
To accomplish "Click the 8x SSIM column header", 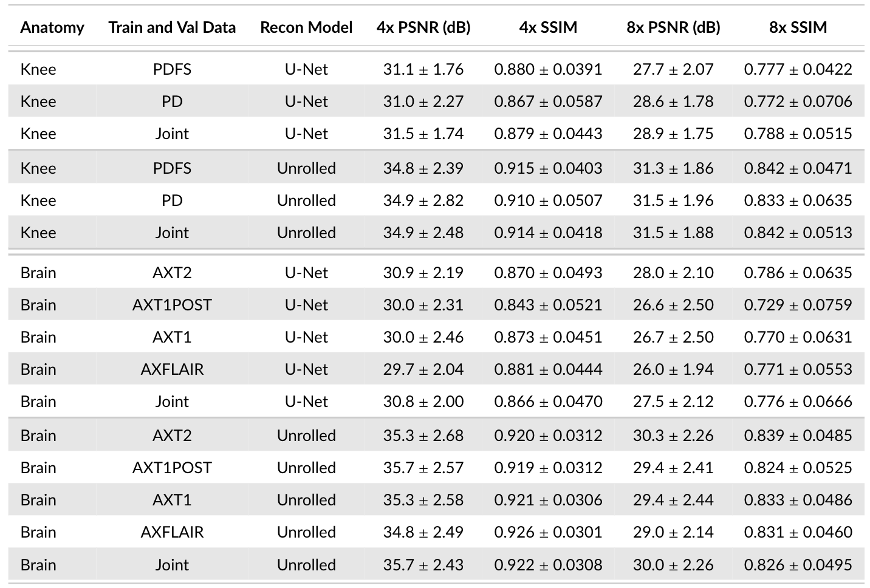I will tap(798, 27).
